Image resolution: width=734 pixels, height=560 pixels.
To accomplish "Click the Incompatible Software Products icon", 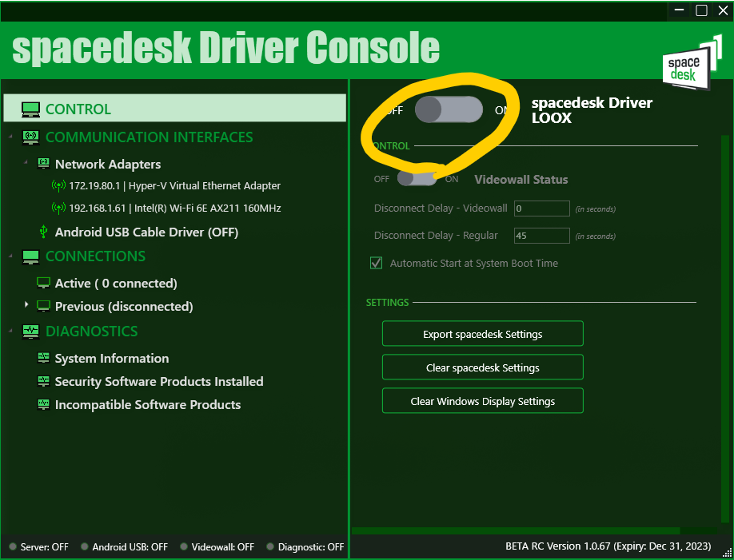I will pyautogui.click(x=43, y=404).
